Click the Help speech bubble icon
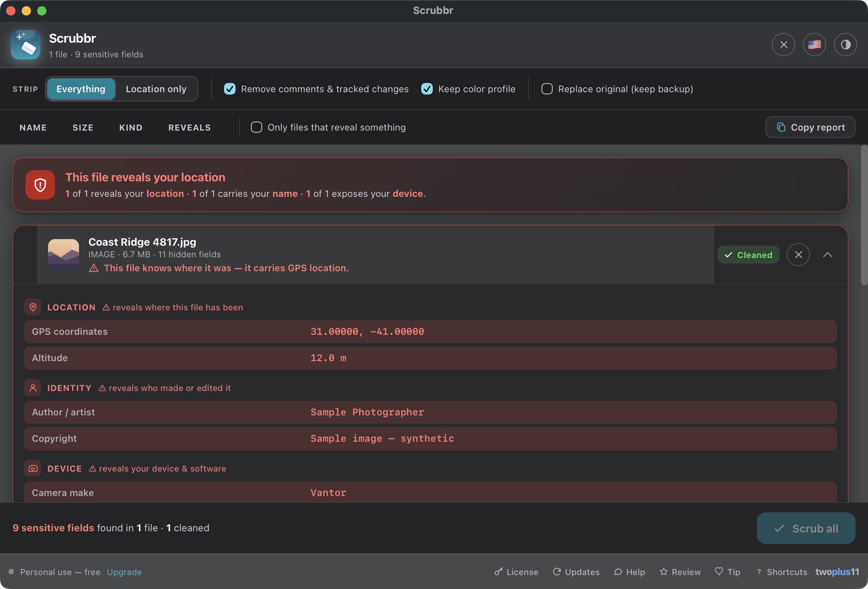The image size is (868, 589). tap(618, 572)
